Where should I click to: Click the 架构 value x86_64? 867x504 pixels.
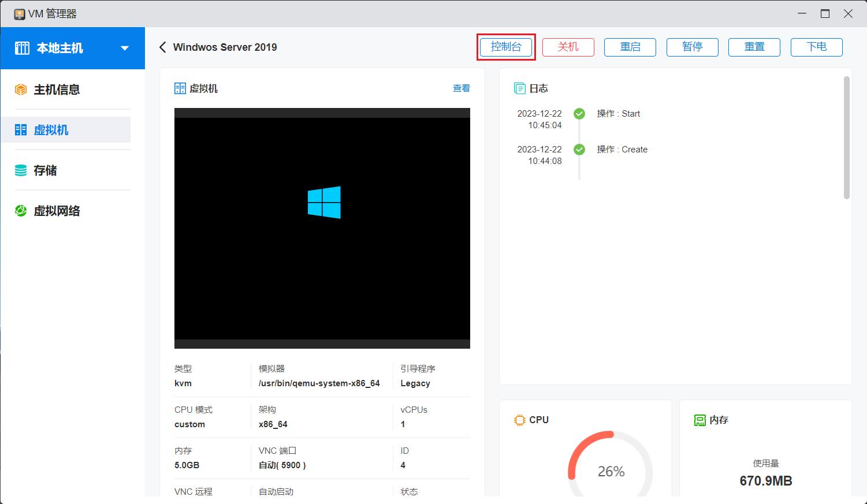coord(273,424)
